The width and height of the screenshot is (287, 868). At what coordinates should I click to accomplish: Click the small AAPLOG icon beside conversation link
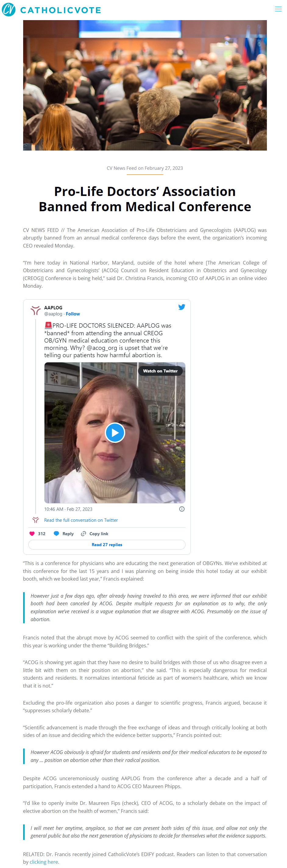(x=36, y=520)
